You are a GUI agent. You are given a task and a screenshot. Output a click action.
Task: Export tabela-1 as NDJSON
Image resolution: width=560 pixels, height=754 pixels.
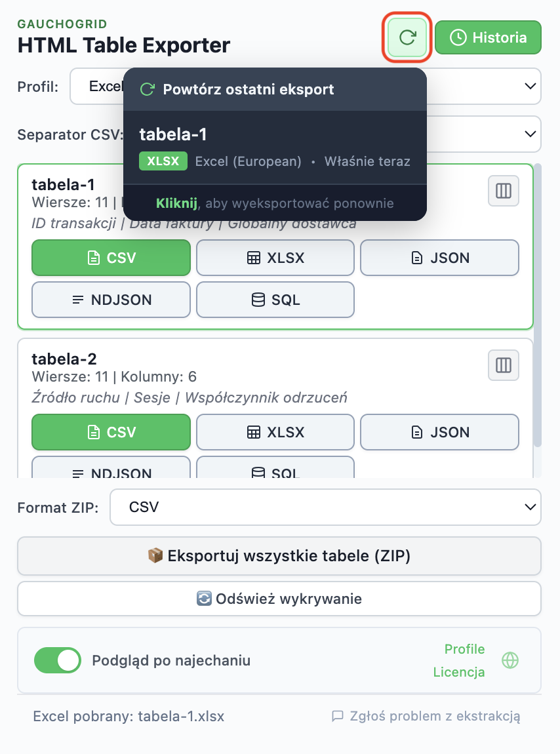tap(111, 300)
